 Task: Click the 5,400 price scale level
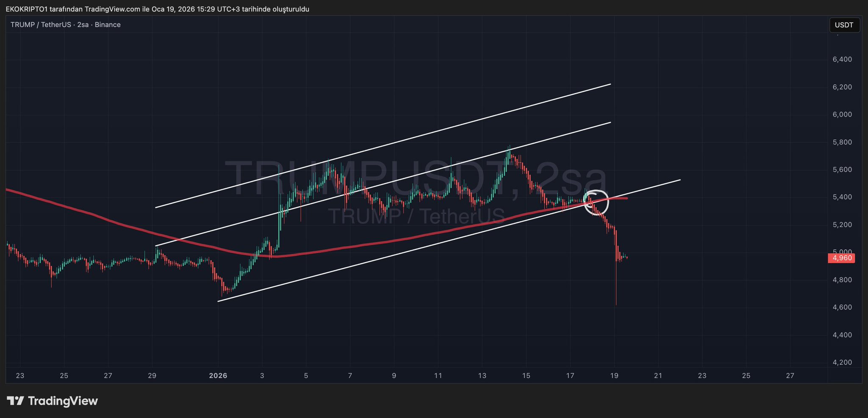[x=842, y=197]
